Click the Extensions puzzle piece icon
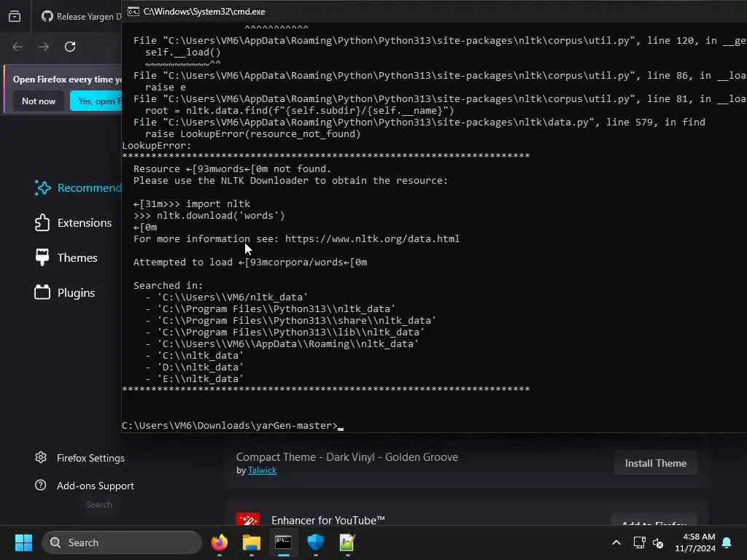 pos(42,223)
